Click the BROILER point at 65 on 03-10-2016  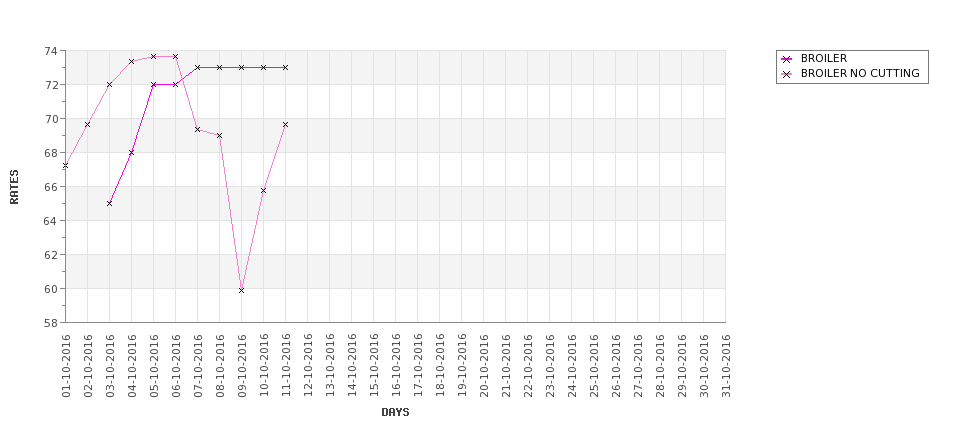point(109,203)
